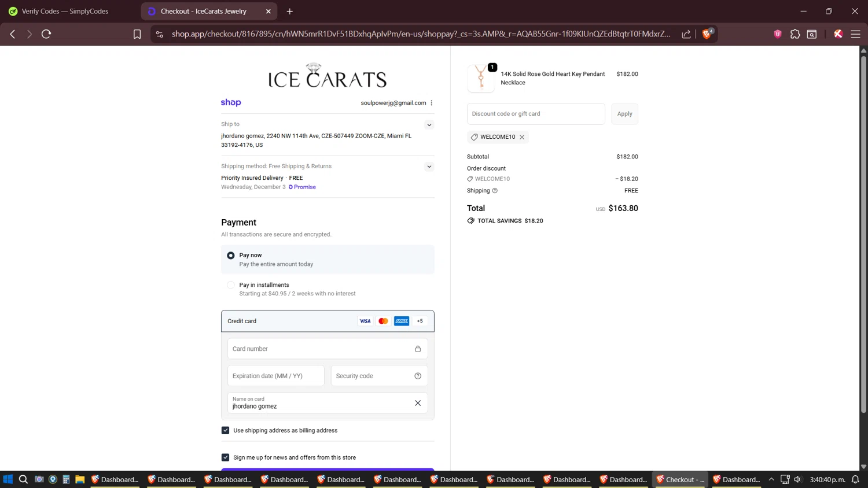
Task: Click the browser forward arrow
Action: click(x=29, y=34)
